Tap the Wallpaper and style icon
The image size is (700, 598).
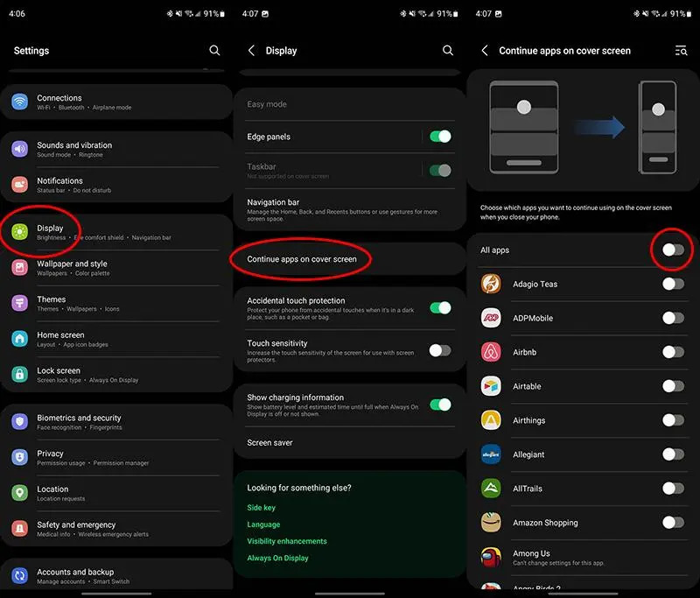(19, 268)
